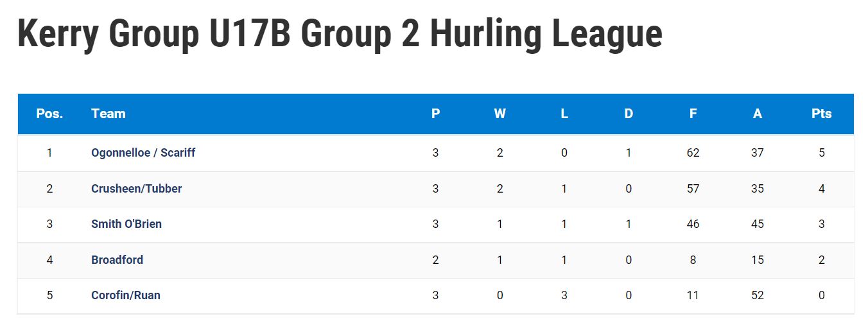Click the L (losses) column header

tap(564, 114)
